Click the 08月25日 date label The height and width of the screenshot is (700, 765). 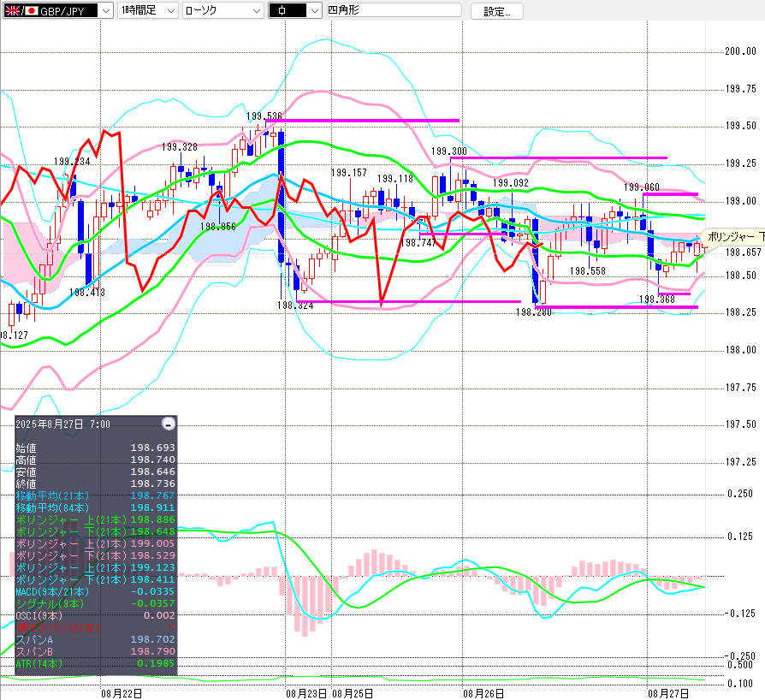click(353, 694)
